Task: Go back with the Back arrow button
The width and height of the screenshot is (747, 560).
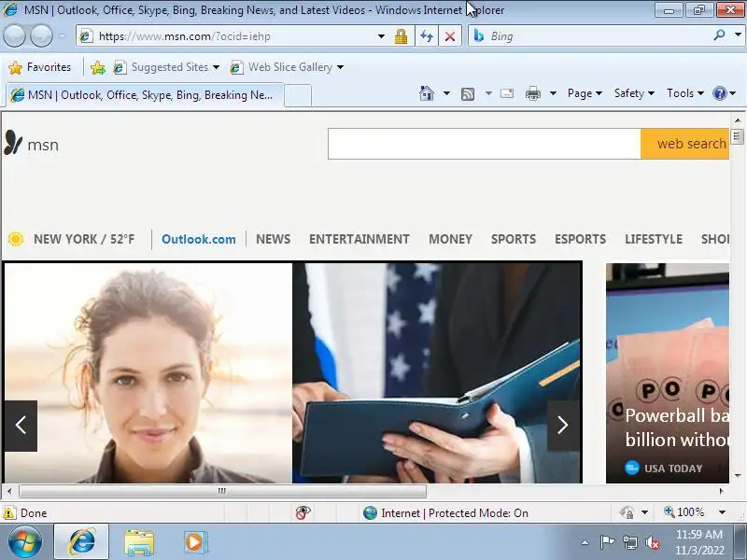Action: point(15,35)
